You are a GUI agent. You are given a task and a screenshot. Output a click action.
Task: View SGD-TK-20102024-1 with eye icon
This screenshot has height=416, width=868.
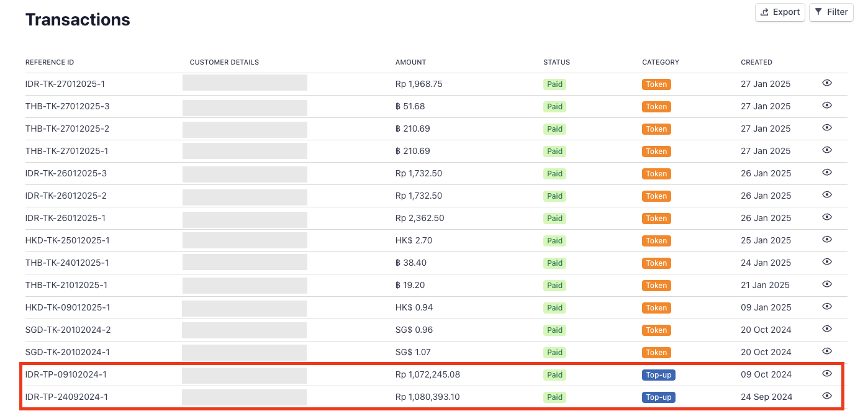click(x=827, y=351)
